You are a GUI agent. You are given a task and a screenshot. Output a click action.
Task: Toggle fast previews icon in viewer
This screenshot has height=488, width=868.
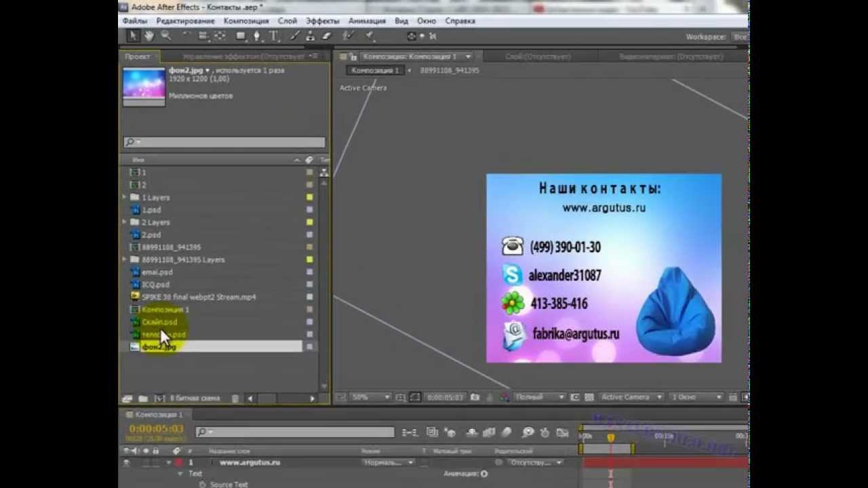point(745,397)
